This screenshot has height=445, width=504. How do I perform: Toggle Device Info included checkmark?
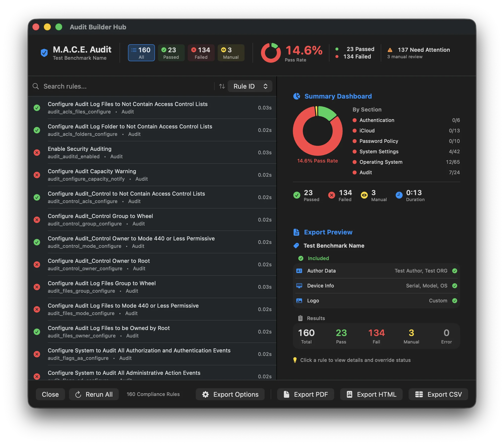(455, 286)
